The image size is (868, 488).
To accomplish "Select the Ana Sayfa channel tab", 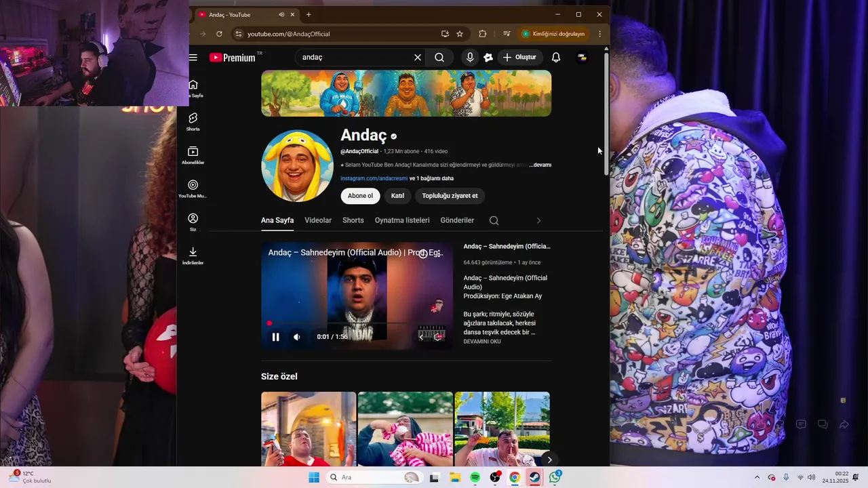I will pyautogui.click(x=277, y=220).
